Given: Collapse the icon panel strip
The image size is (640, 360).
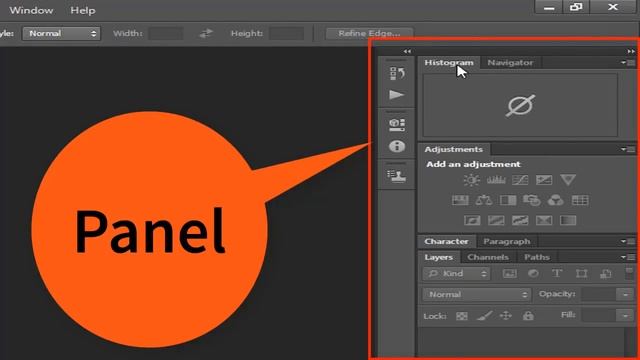Looking at the screenshot, I should point(407,51).
